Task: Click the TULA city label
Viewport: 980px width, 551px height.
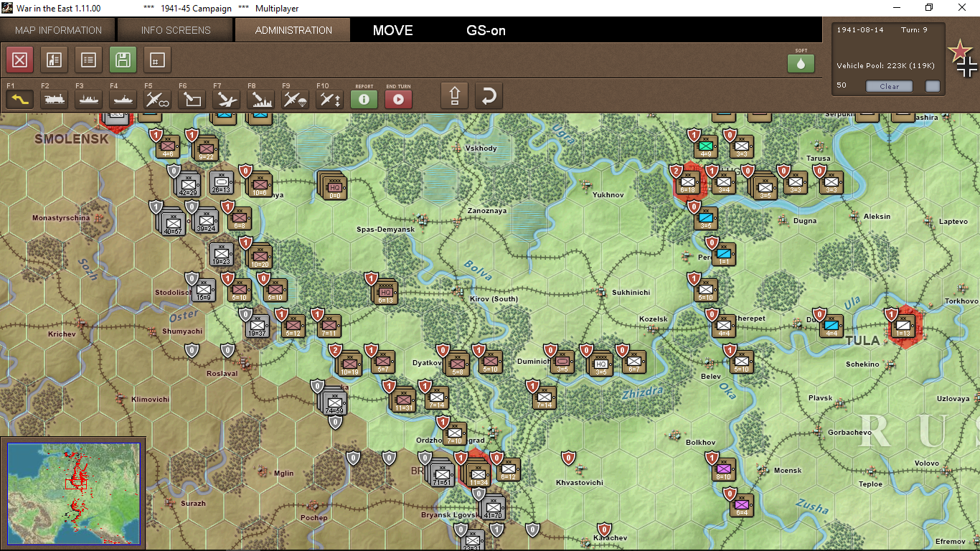Action: pyautogui.click(x=862, y=340)
